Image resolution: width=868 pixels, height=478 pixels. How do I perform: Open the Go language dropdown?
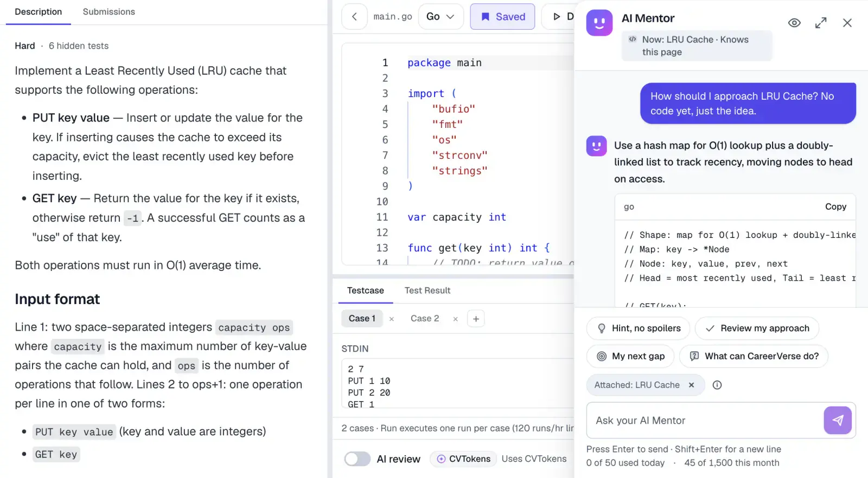[441, 17]
